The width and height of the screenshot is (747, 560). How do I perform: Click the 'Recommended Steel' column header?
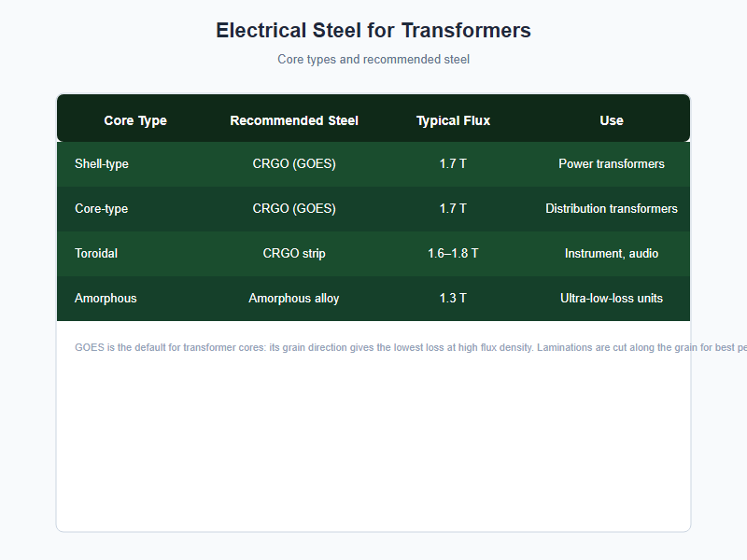tap(294, 120)
